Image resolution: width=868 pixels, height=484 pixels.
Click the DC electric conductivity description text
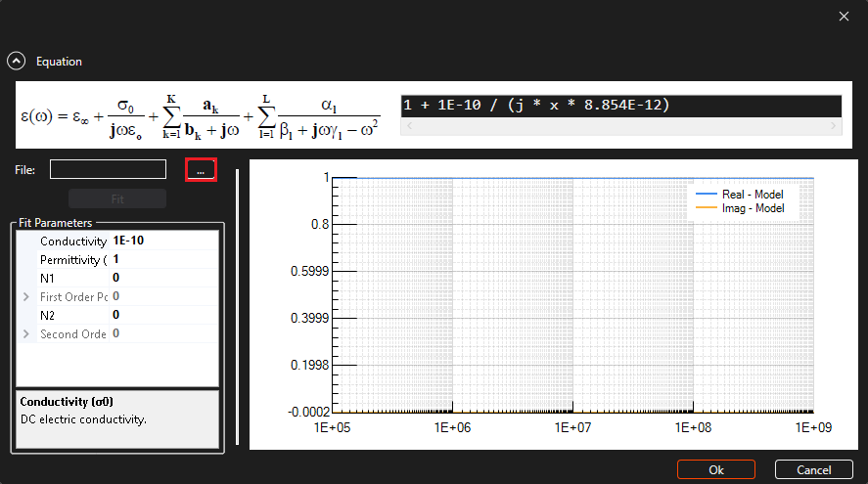click(x=83, y=419)
